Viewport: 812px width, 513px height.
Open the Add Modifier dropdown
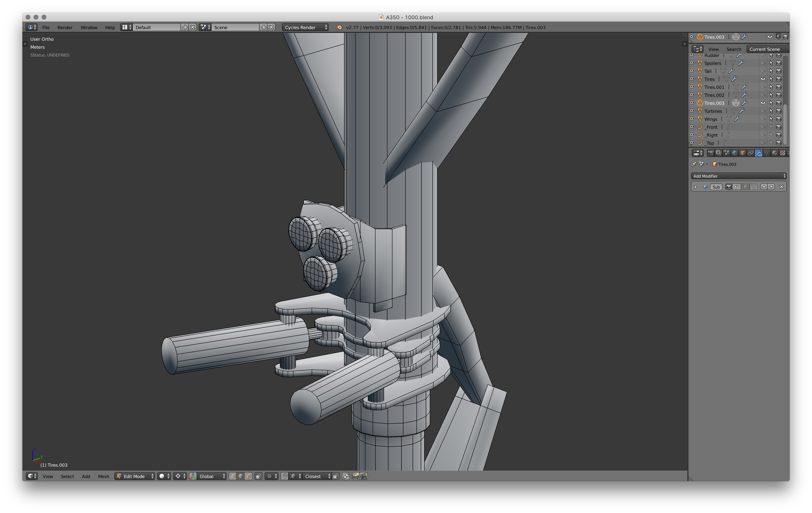pos(738,176)
